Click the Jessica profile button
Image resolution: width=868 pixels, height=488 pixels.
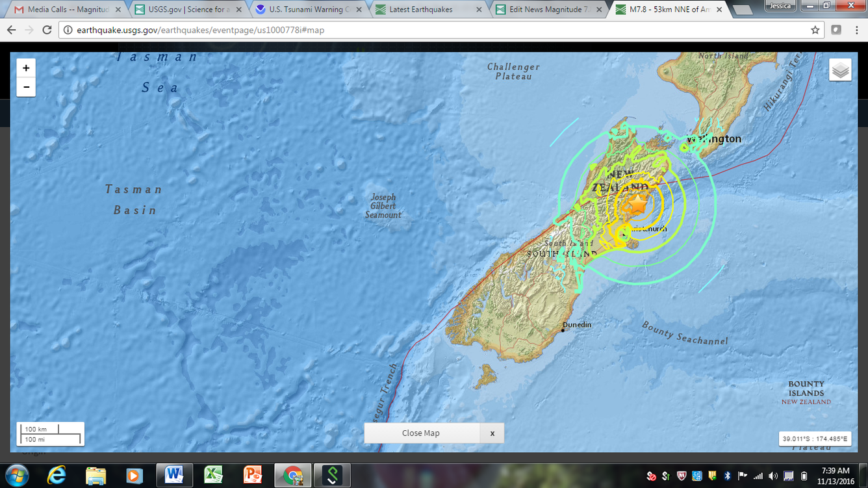780,6
